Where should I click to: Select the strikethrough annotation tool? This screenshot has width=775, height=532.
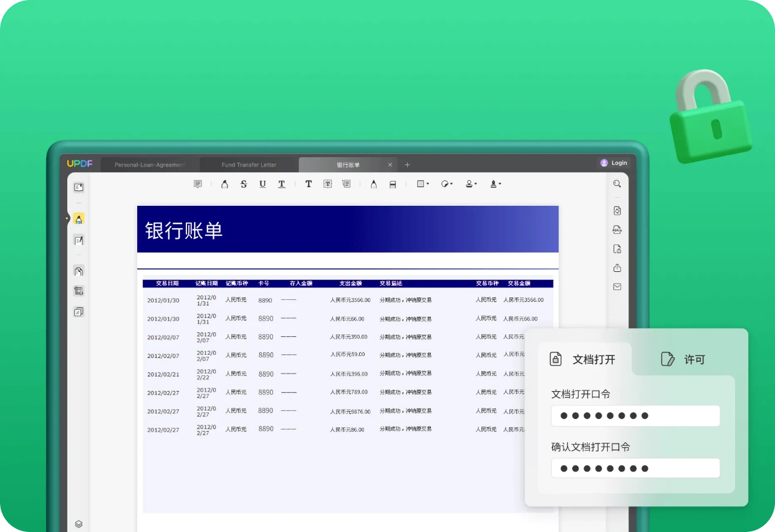pyautogui.click(x=244, y=184)
